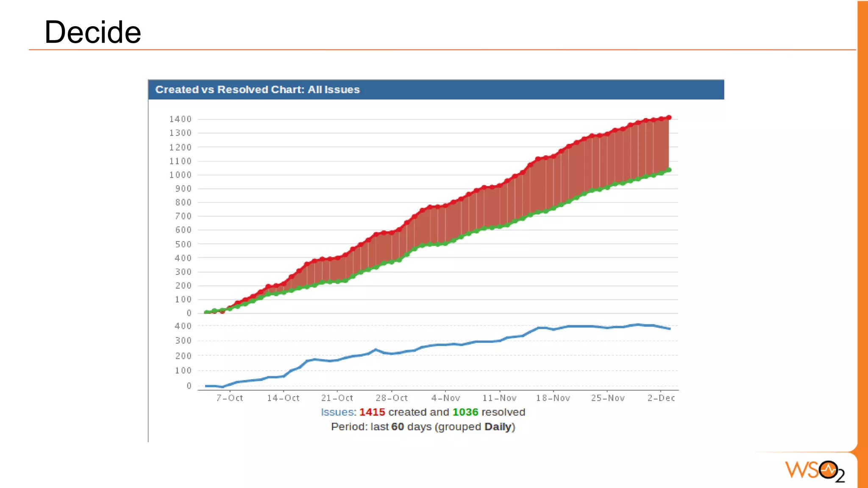Click the 1400 label on y-axis
868x488 pixels.
[181, 119]
